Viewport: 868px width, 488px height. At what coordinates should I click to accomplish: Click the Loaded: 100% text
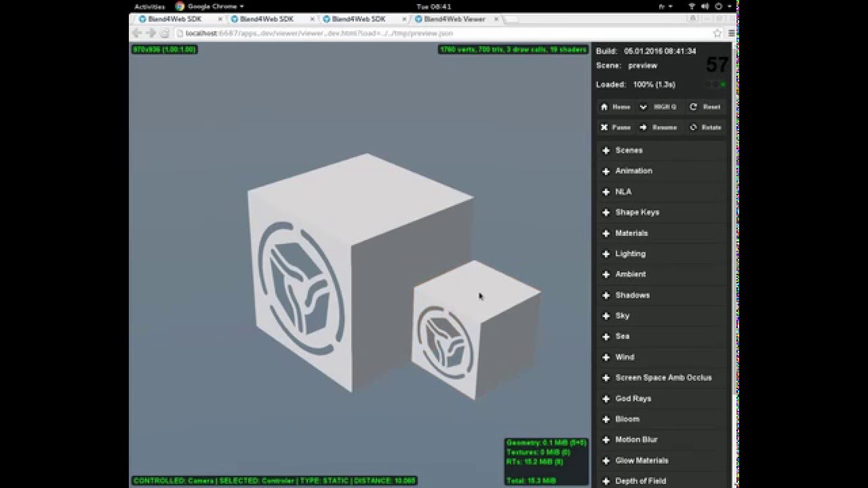pyautogui.click(x=635, y=85)
